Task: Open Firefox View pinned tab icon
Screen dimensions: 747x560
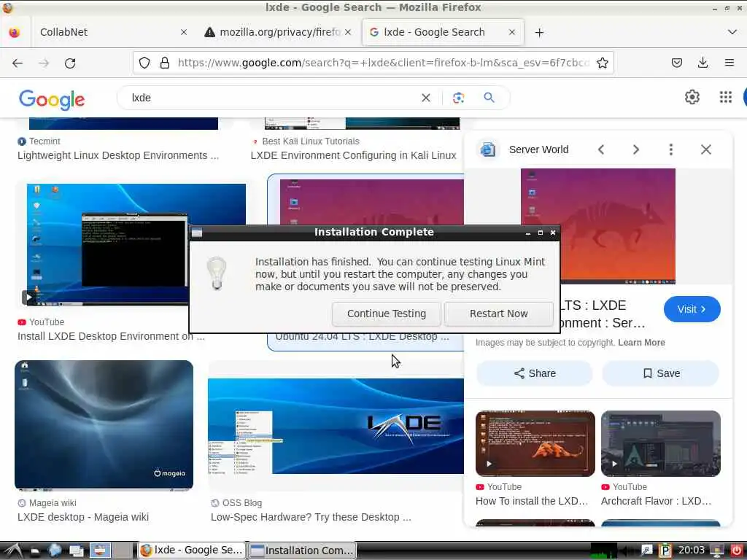Action: click(x=15, y=32)
